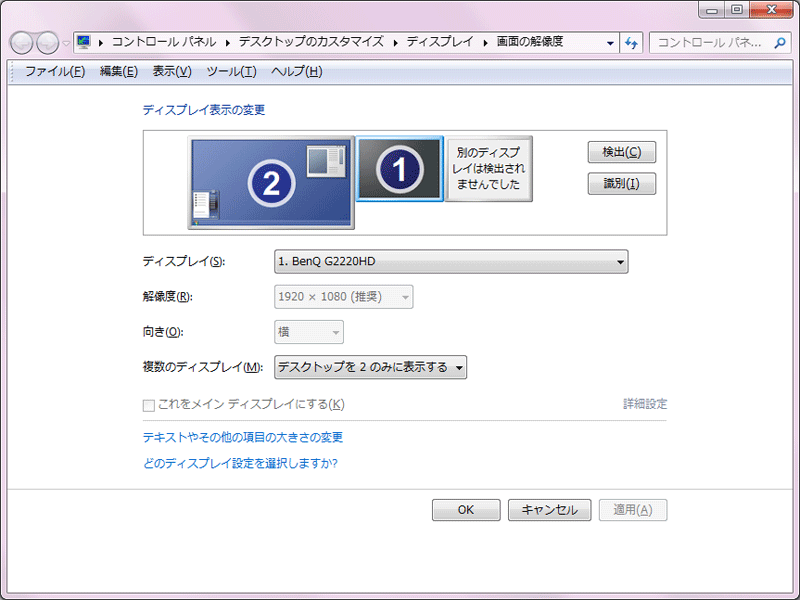Toggle これをメイン ディスプレイにする checkbox
Screen dimensions: 800x600
click(149, 405)
